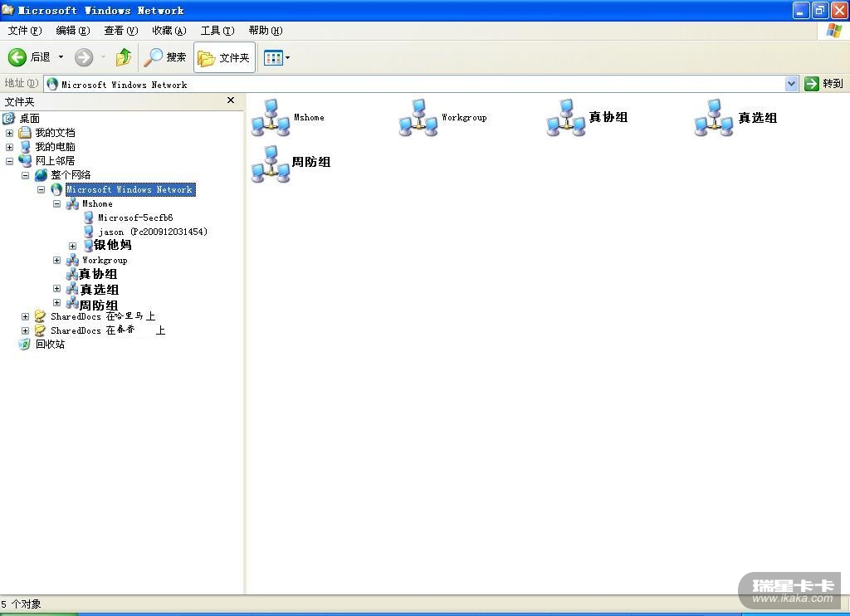Image resolution: width=850 pixels, height=616 pixels.
Task: Select Mshome icon in folder tree
Action: click(x=72, y=204)
